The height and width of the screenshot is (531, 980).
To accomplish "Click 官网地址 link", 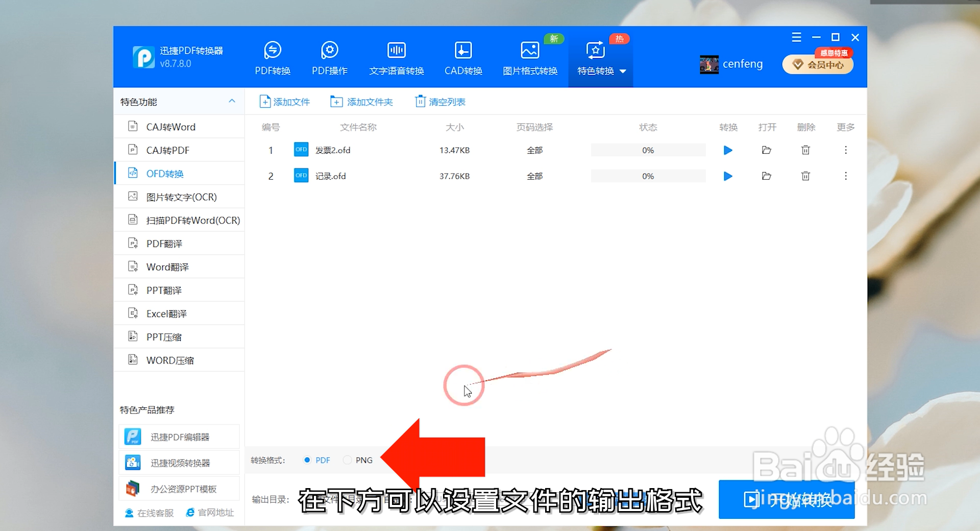I will [x=210, y=513].
